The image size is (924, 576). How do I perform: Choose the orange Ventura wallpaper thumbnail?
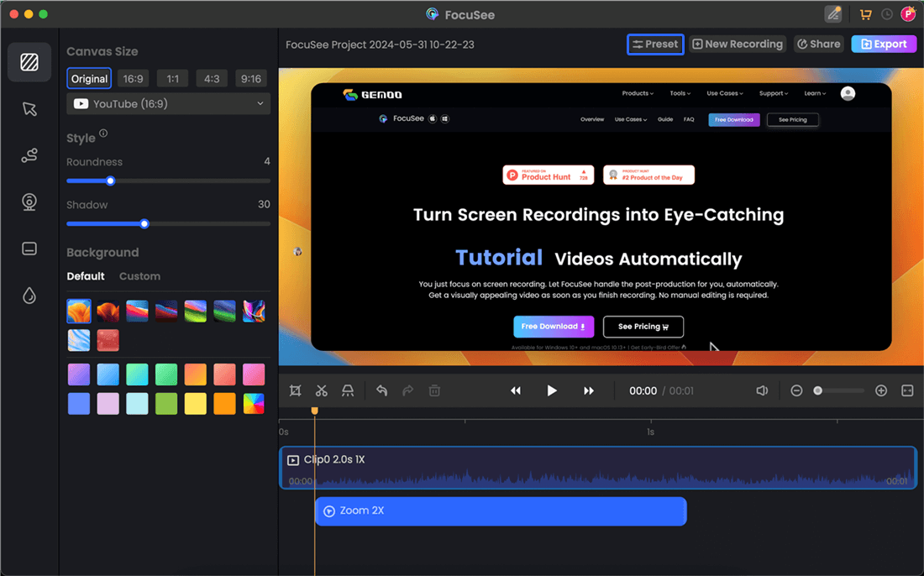pyautogui.click(x=79, y=311)
